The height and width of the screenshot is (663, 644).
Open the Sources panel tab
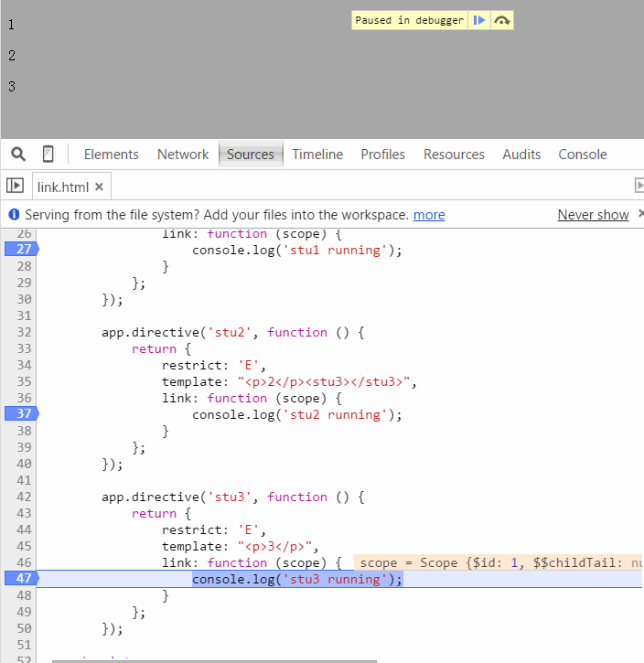251,155
